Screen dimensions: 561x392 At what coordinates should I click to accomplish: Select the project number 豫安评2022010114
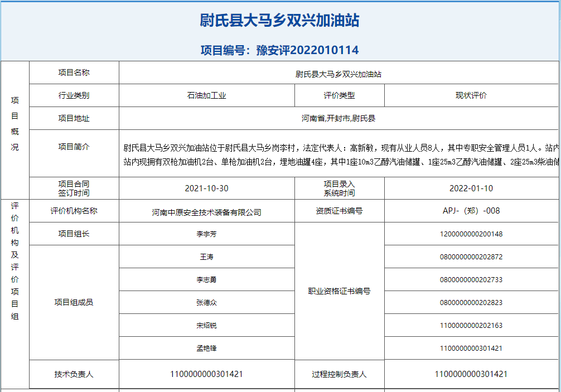click(x=307, y=50)
